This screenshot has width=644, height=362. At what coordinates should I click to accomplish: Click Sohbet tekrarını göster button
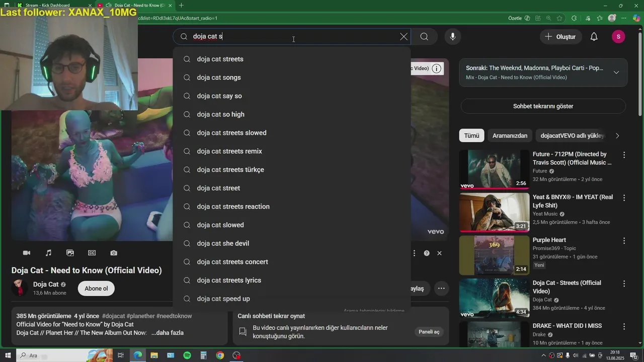[543, 106]
